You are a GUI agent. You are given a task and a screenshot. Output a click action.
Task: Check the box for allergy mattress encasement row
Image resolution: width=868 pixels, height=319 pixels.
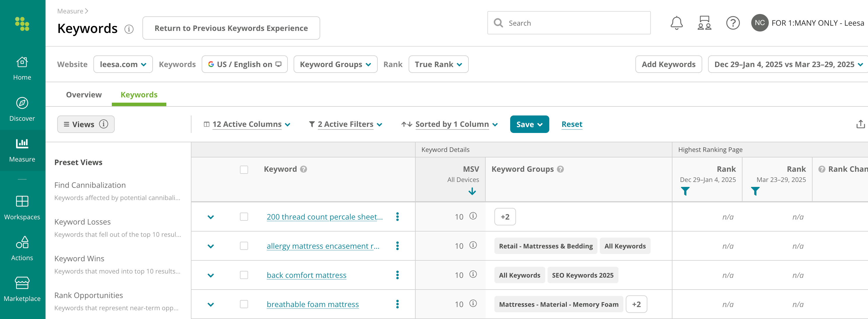pyautogui.click(x=244, y=246)
